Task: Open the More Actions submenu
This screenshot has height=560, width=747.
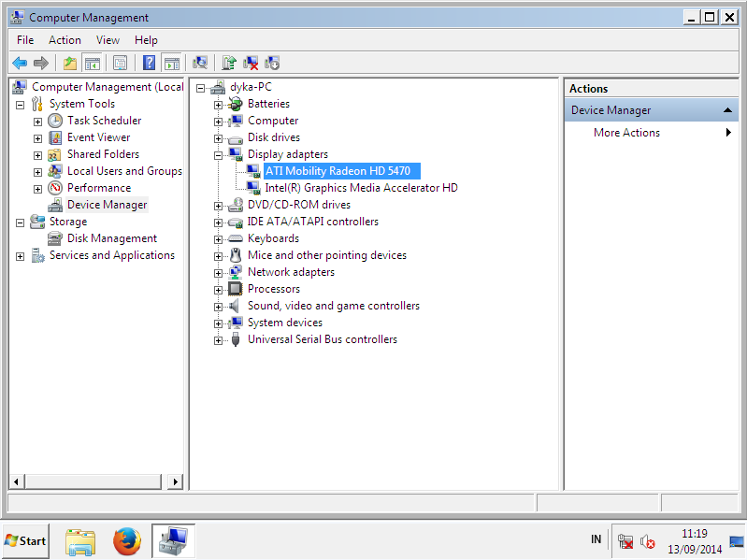Action: 652,133
